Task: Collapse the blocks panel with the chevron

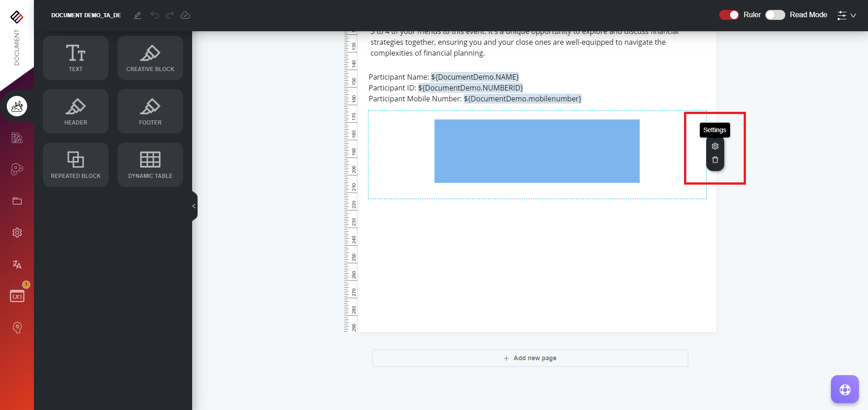Action: point(194,206)
